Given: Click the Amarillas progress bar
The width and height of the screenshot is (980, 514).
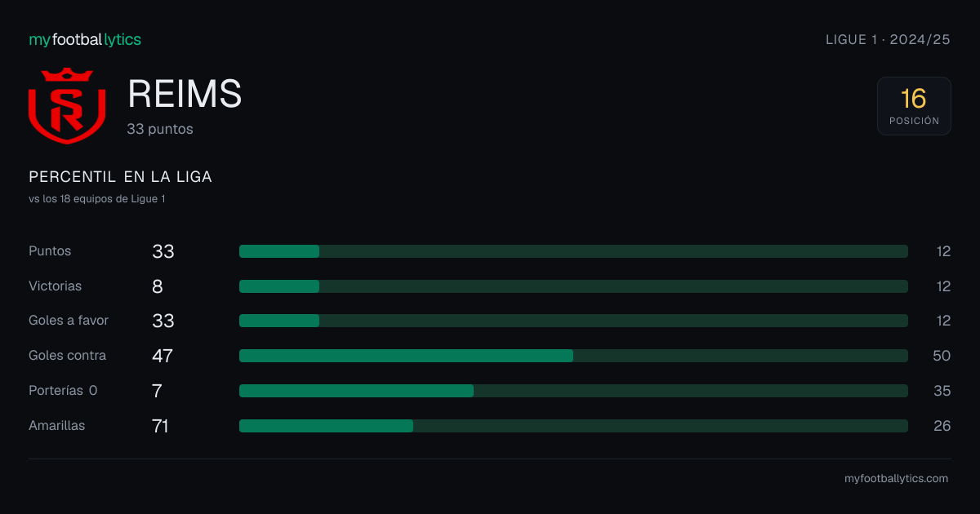Looking at the screenshot, I should click(573, 426).
